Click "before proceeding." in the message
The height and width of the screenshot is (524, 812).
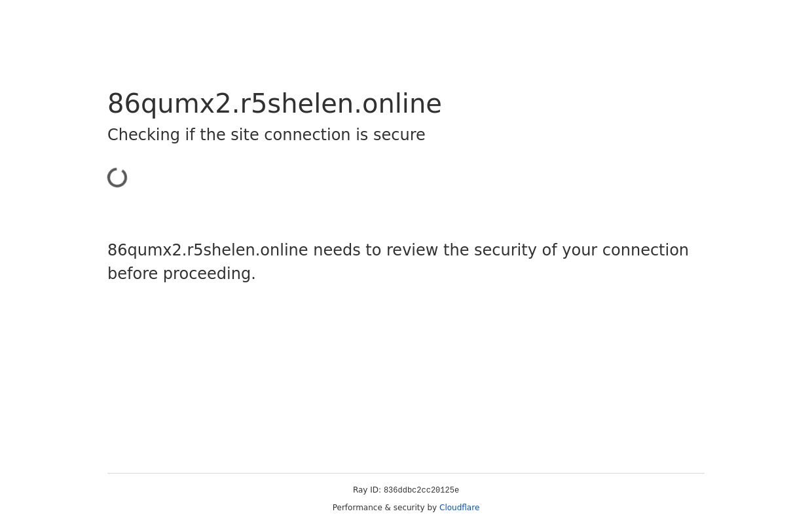tap(181, 274)
